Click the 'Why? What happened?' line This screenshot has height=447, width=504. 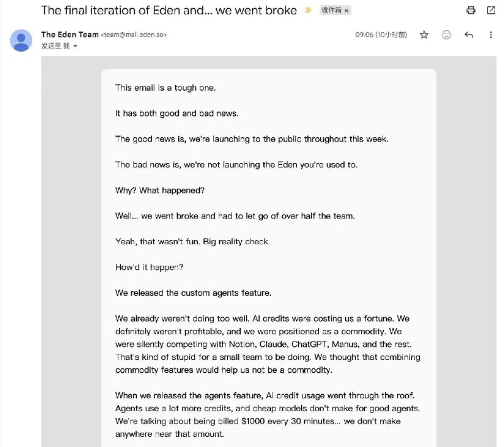click(160, 190)
